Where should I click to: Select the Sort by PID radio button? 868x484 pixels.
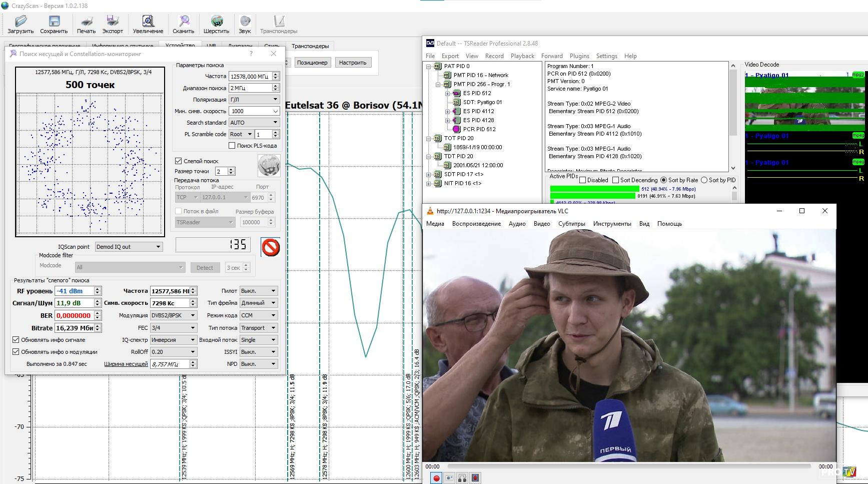click(704, 180)
